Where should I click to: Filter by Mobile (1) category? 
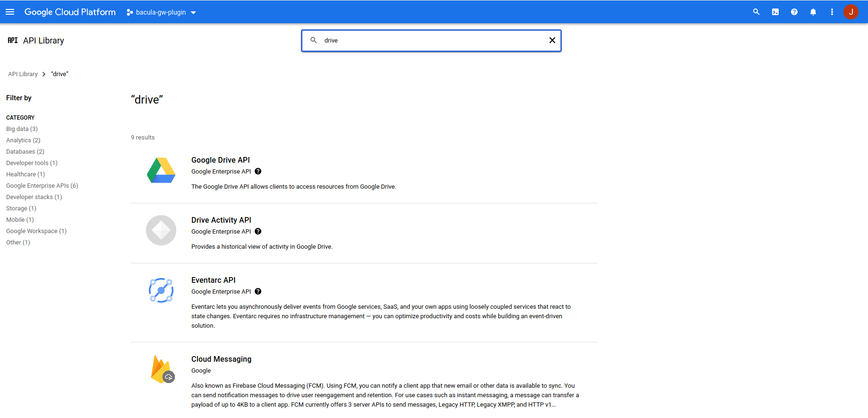tap(20, 220)
